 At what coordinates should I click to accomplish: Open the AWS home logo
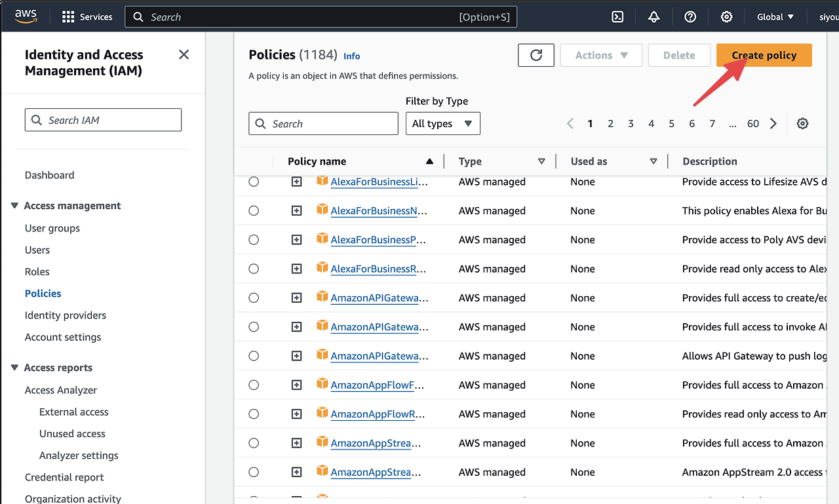(26, 16)
